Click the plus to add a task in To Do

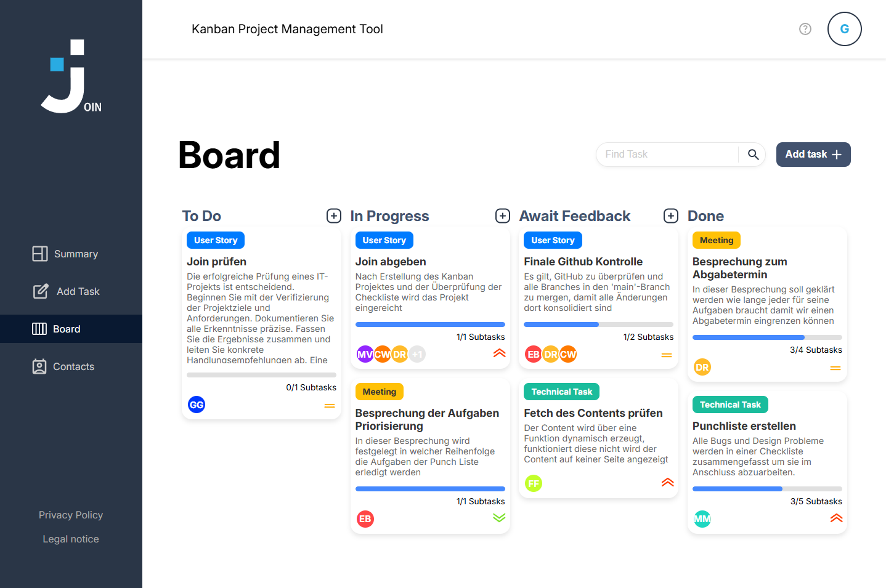pos(333,215)
